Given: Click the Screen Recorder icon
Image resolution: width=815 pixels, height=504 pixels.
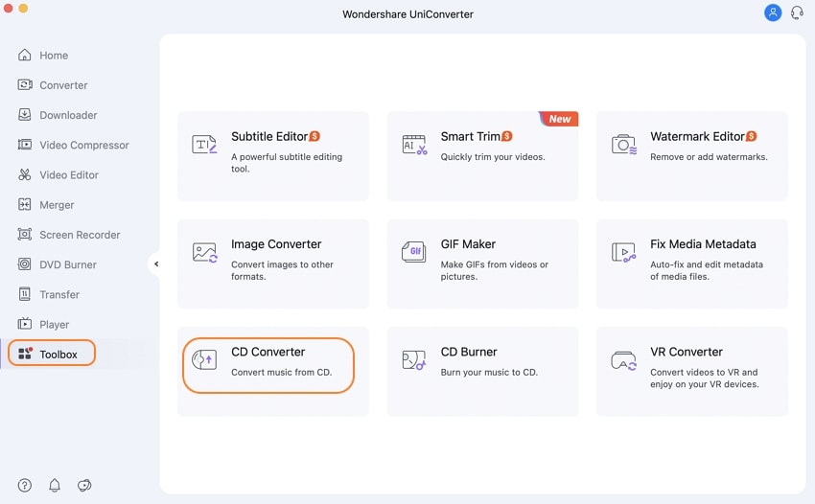Looking at the screenshot, I should (24, 235).
